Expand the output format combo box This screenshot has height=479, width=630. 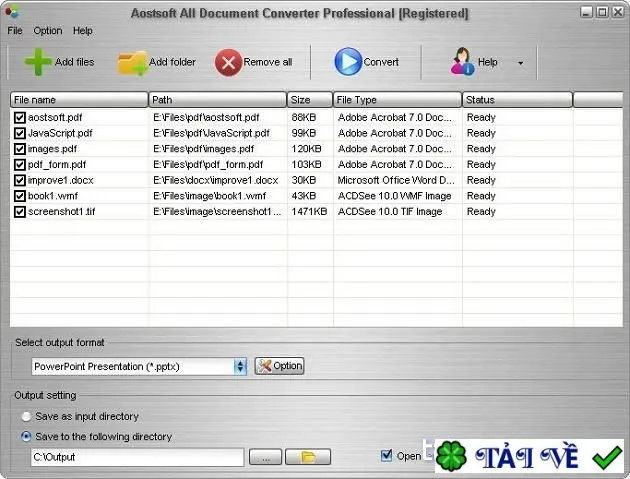pos(240,366)
